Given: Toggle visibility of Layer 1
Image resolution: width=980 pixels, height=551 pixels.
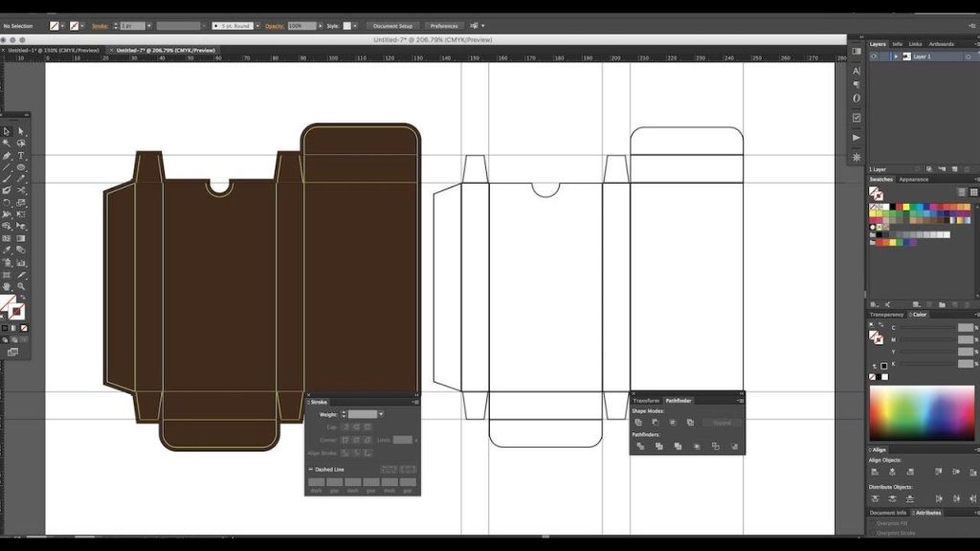Looking at the screenshot, I should click(x=874, y=56).
